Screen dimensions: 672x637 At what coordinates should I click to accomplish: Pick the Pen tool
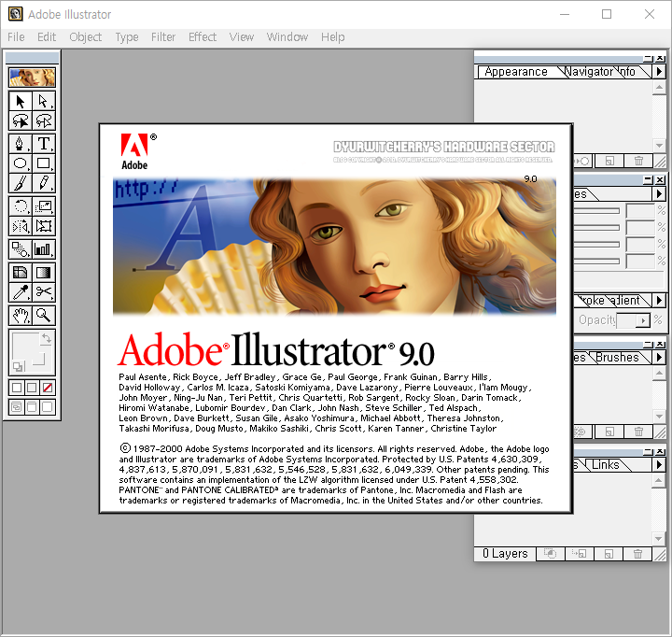(x=21, y=144)
